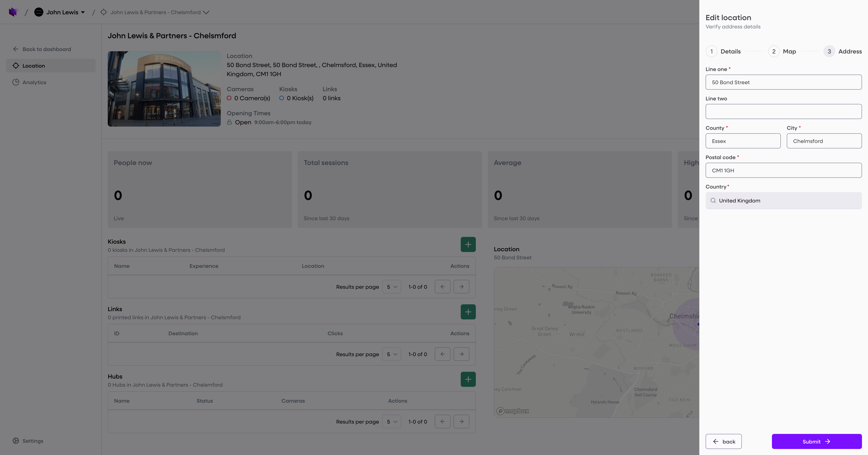The height and width of the screenshot is (455, 868).
Task: Click the City field containing Chelmsford
Action: click(824, 141)
